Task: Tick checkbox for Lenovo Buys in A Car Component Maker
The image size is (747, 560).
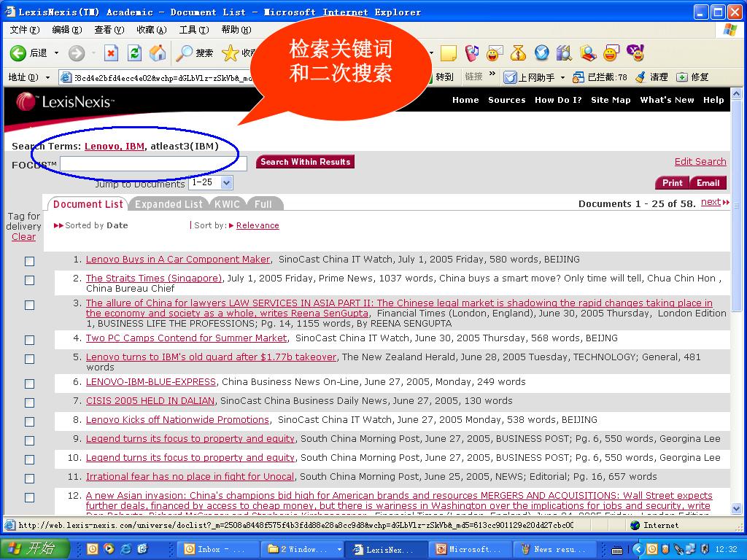Action: [x=29, y=262]
